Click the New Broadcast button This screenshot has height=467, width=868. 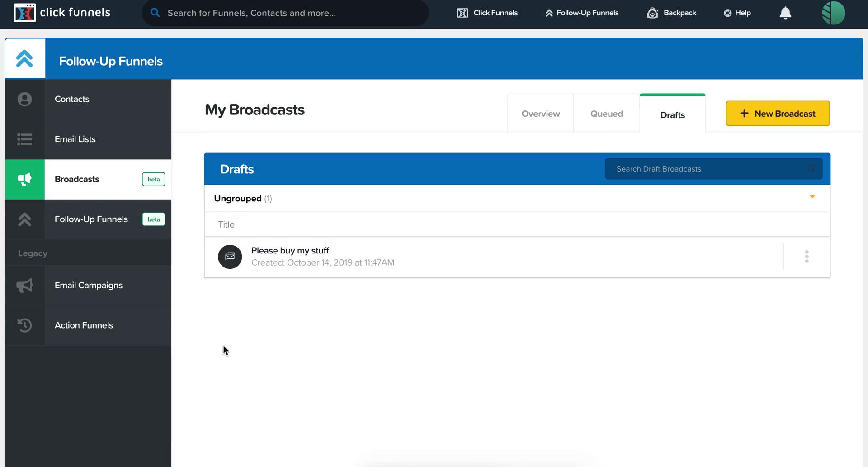[778, 114]
